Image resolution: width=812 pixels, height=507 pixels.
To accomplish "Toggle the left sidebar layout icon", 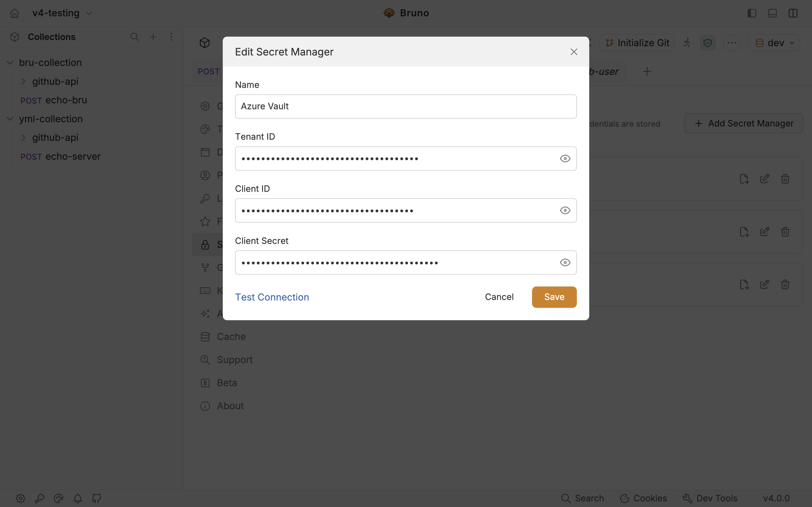I will pyautogui.click(x=752, y=13).
